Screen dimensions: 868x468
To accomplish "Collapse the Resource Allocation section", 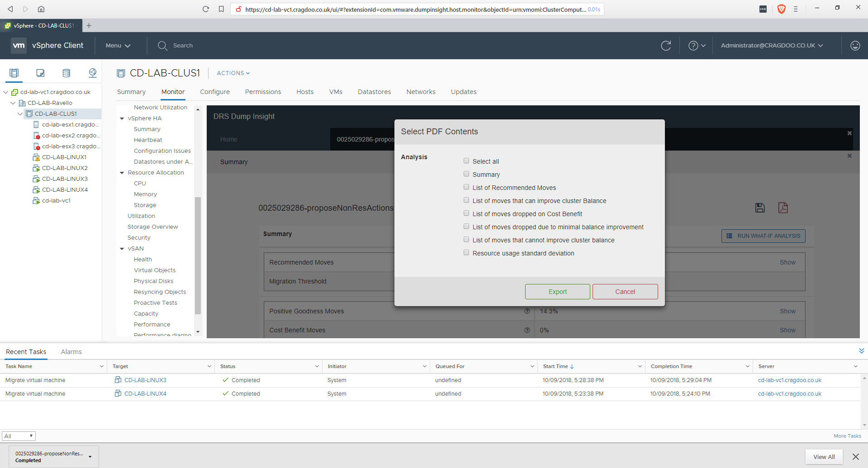I will pos(122,173).
